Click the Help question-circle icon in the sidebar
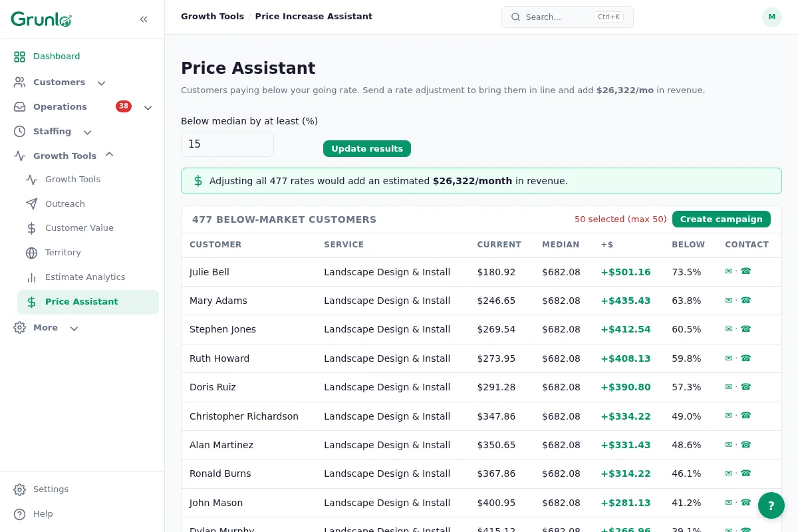The image size is (798, 532). [x=20, y=514]
